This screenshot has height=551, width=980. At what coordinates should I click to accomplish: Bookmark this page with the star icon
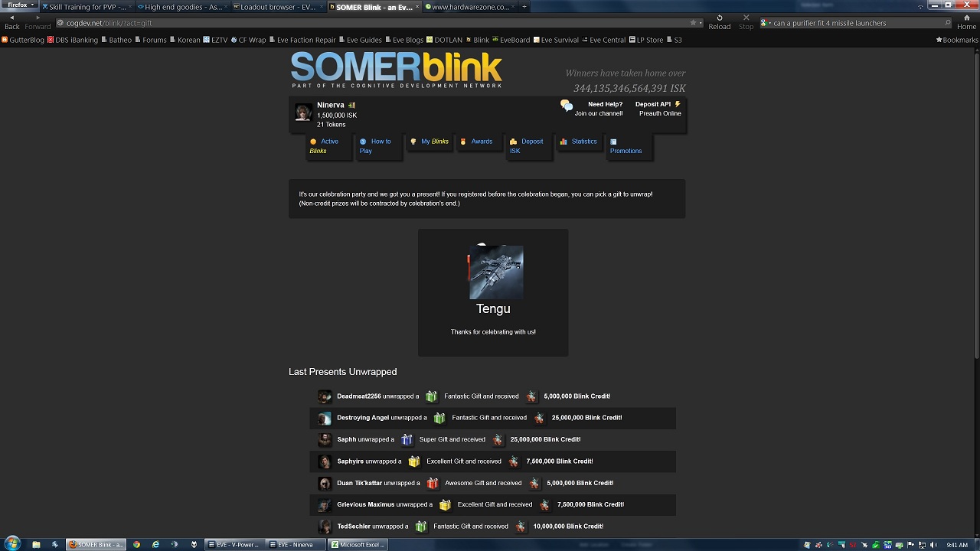(694, 23)
